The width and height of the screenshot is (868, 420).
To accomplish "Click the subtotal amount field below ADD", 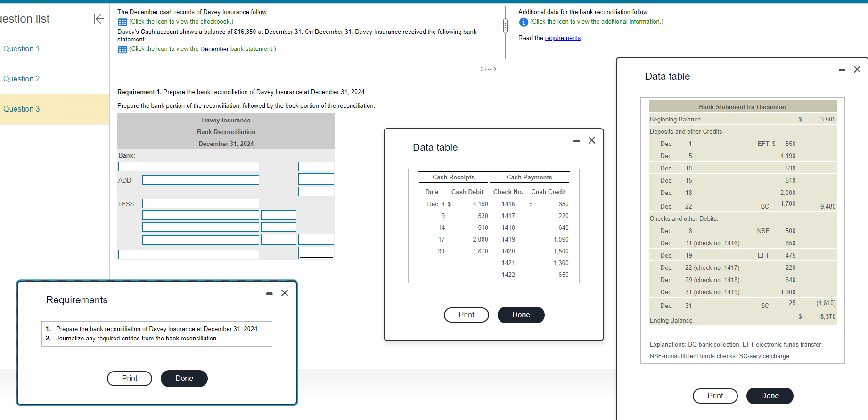I will 316,192.
